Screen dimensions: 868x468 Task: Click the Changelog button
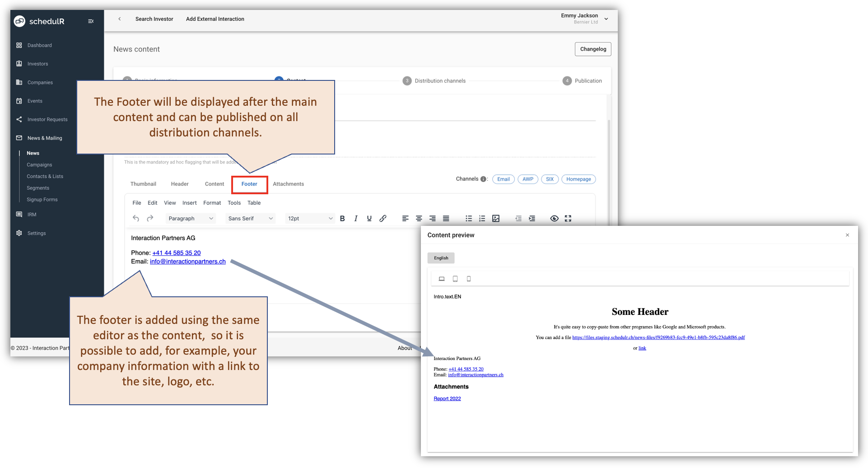(593, 49)
